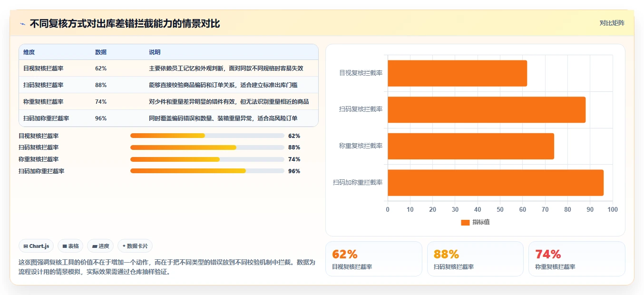644x295 pixels.
Task: Click the 扫码复核拦截率 chart axis label
Action: [x=361, y=109]
